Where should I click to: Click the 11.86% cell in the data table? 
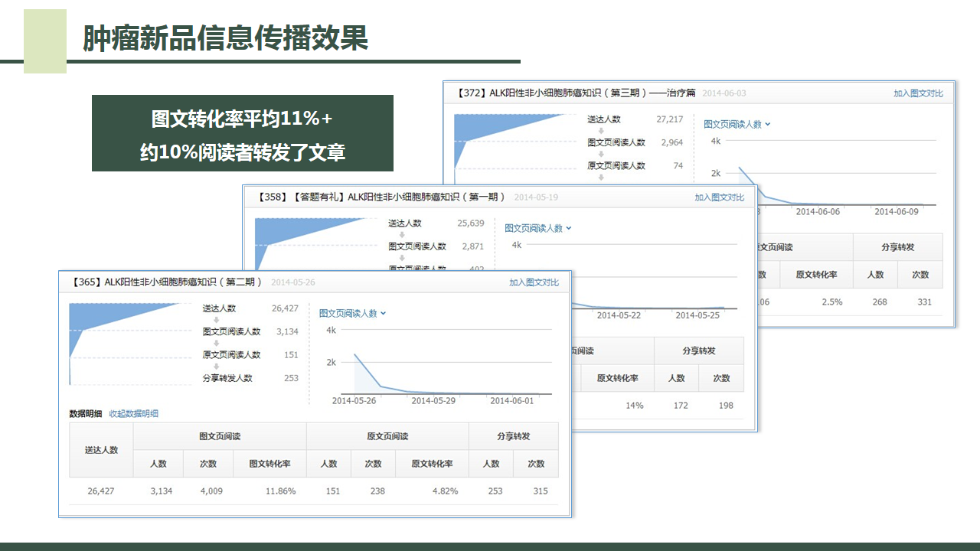point(280,491)
